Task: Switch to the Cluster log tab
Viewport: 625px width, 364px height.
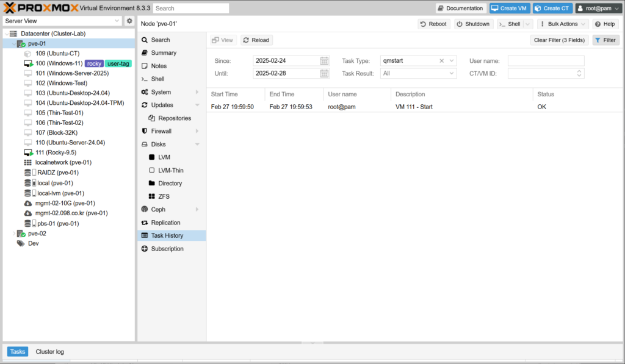Action: pos(49,352)
